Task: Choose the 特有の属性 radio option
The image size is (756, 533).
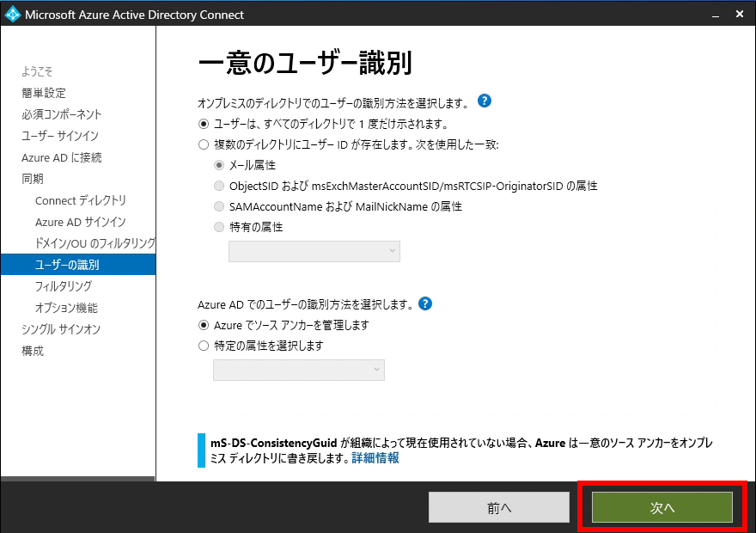Action: (219, 227)
